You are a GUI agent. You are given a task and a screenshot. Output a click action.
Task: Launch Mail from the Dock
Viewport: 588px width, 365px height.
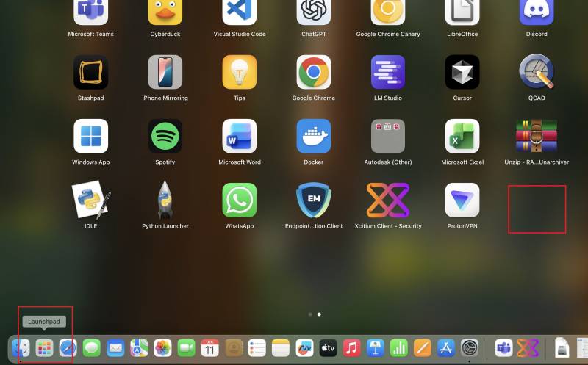point(115,348)
